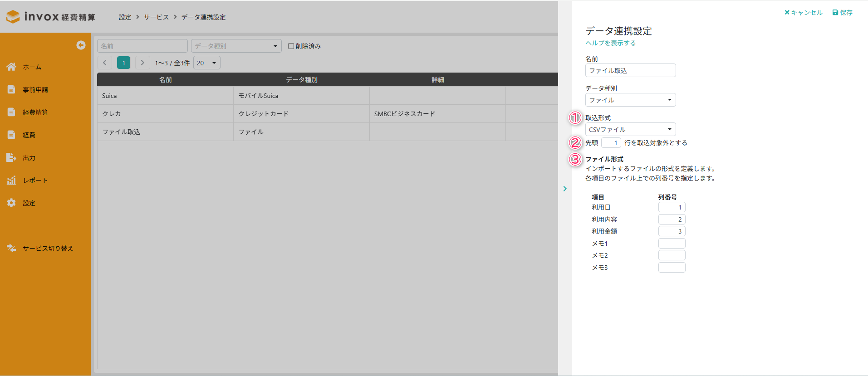Click the 設定 gear icon

(x=11, y=203)
